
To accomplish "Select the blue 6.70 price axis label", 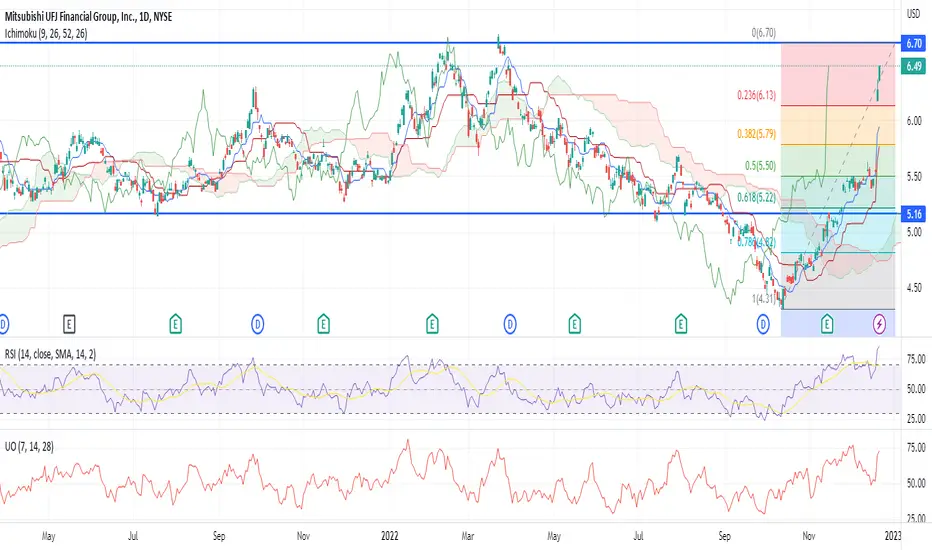I will pos(914,43).
